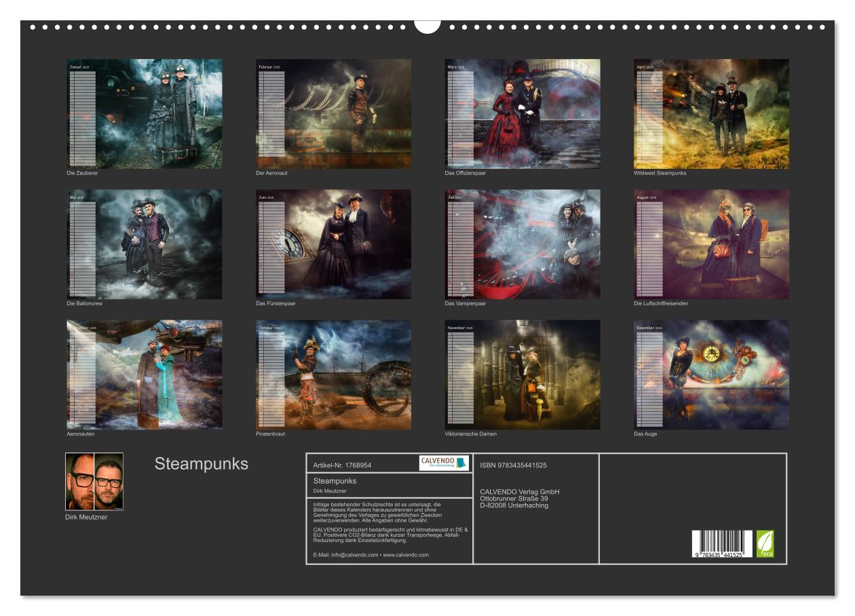Click the Das Vampierpaar caption text
This screenshot has width=855, height=616.
tap(465, 303)
